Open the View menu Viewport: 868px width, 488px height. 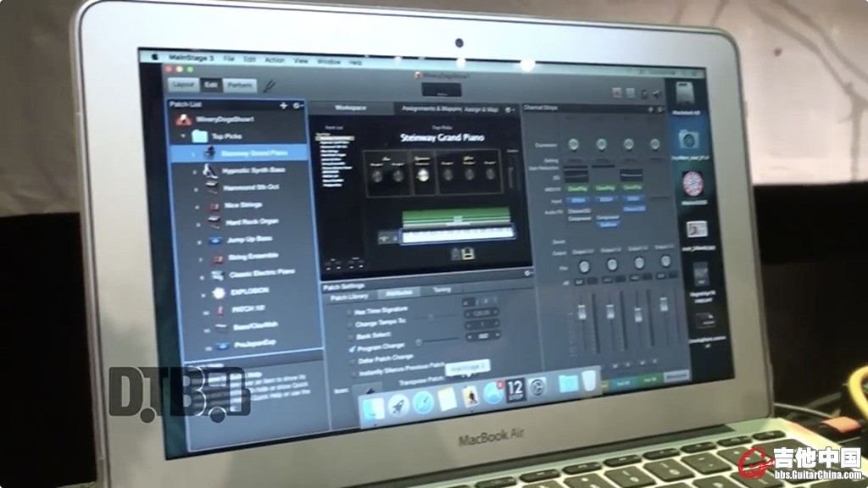pyautogui.click(x=301, y=61)
